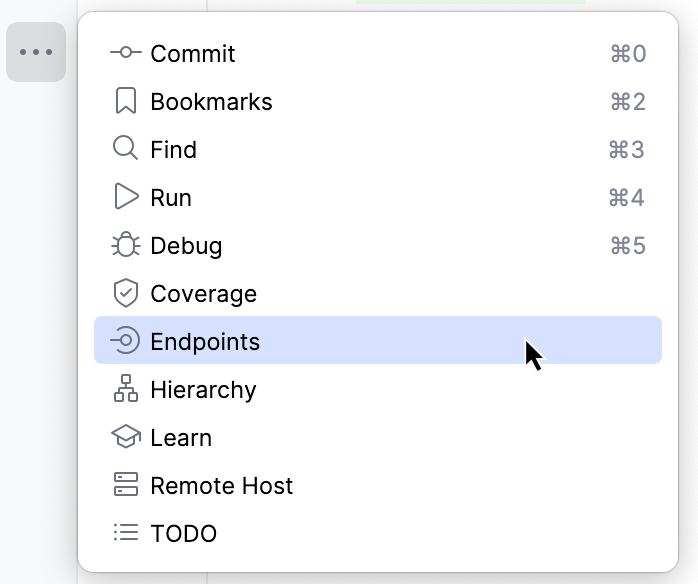This screenshot has width=698, height=584.
Task: Select the Remote Host entry label
Action: pyautogui.click(x=221, y=486)
